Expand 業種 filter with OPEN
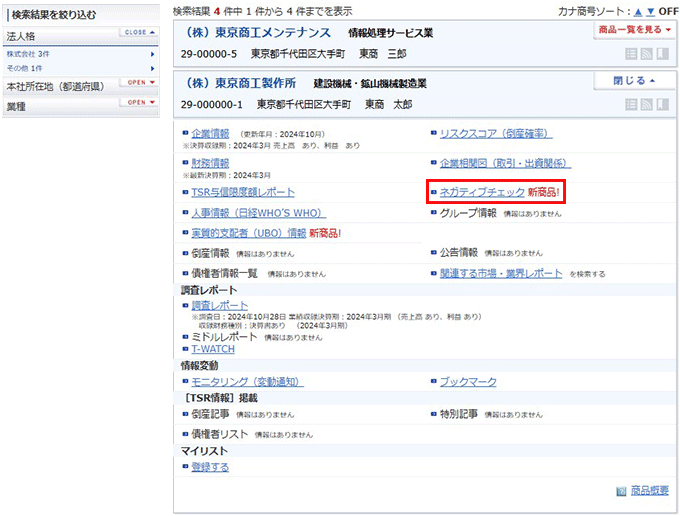 coord(139,102)
